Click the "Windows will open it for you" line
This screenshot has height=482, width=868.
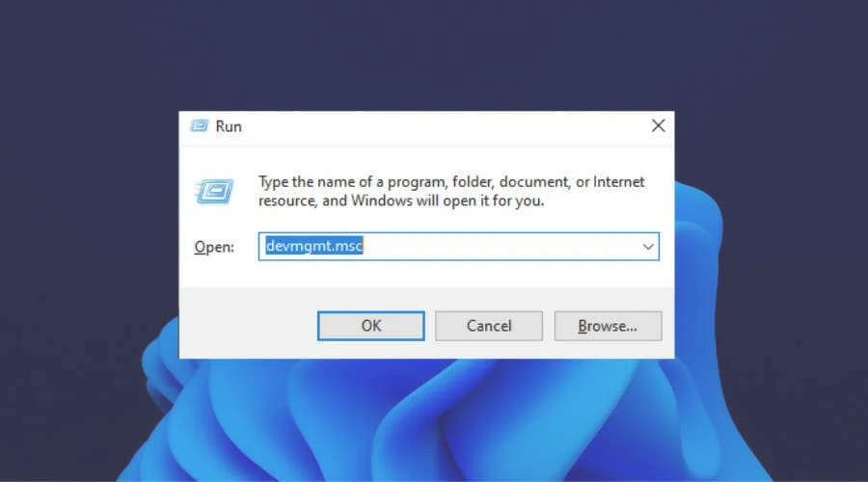coord(448,201)
